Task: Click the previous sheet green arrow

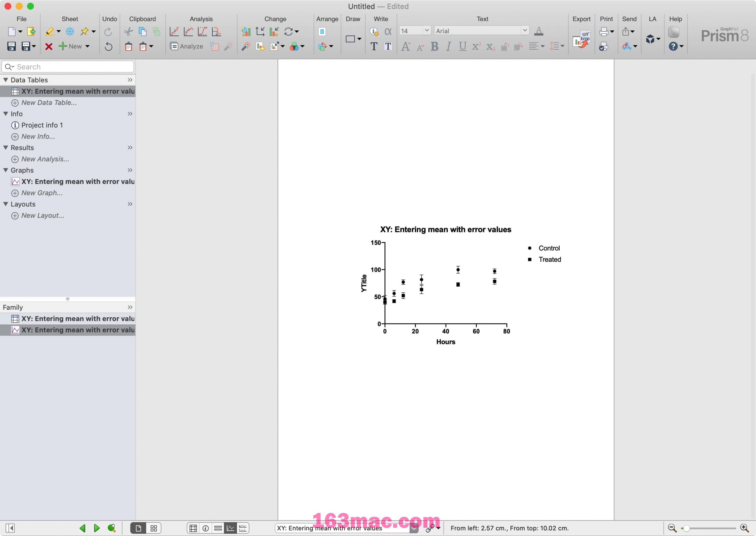Action: 82,528
